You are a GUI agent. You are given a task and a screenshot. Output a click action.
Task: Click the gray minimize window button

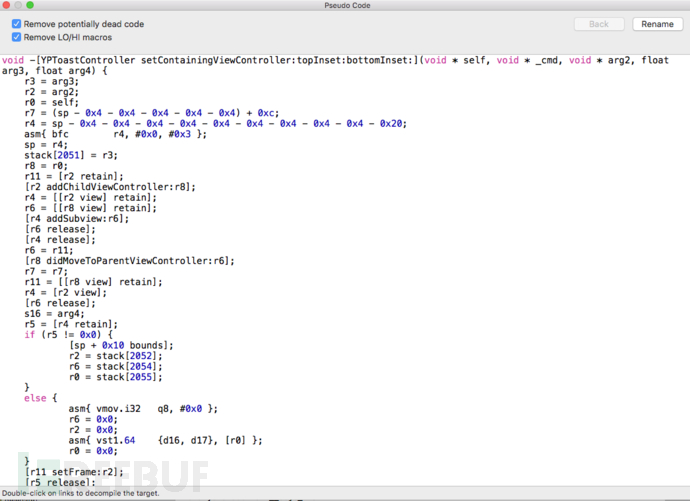point(18,5)
